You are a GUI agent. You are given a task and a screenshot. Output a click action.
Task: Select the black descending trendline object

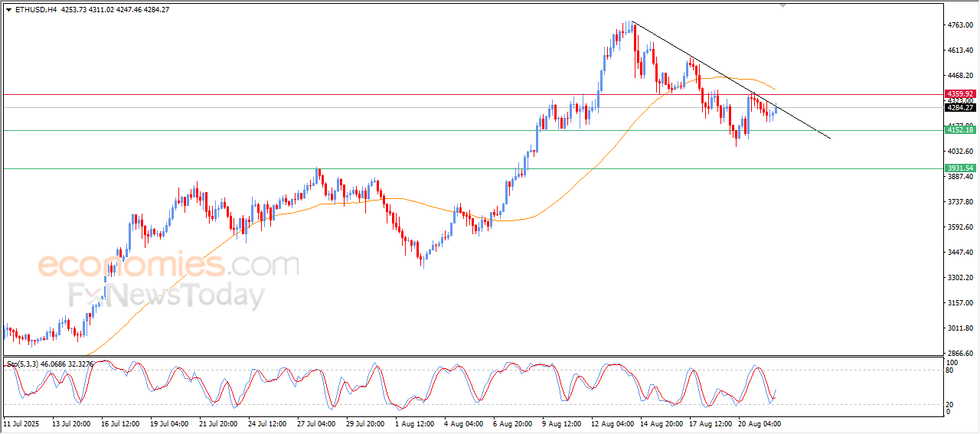(730, 80)
